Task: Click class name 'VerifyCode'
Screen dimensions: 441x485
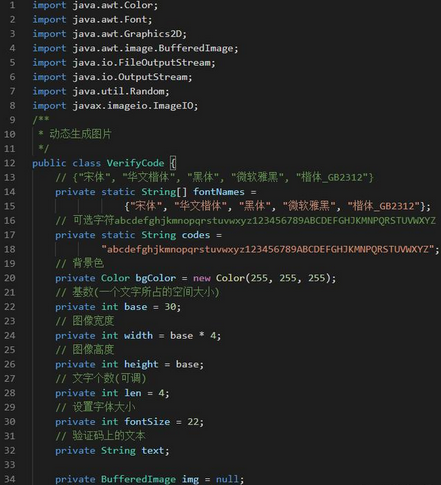Action: 135,163
